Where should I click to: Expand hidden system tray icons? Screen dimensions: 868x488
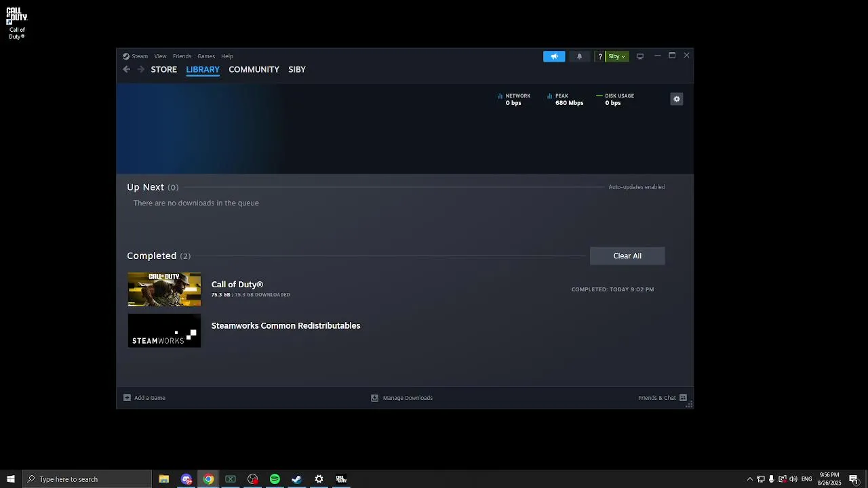coord(749,479)
